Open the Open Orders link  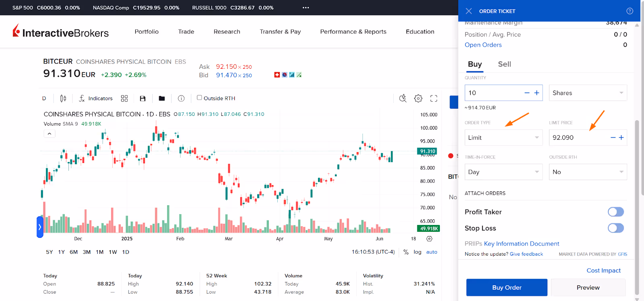pyautogui.click(x=483, y=45)
